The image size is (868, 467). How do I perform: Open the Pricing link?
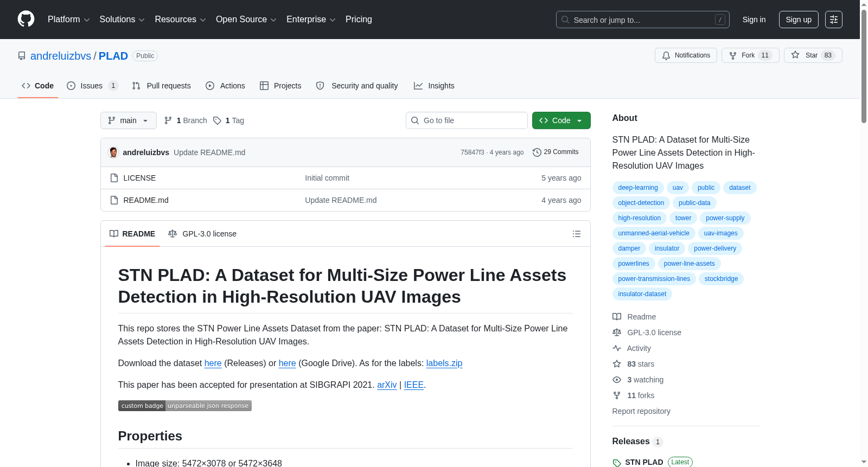point(359,20)
